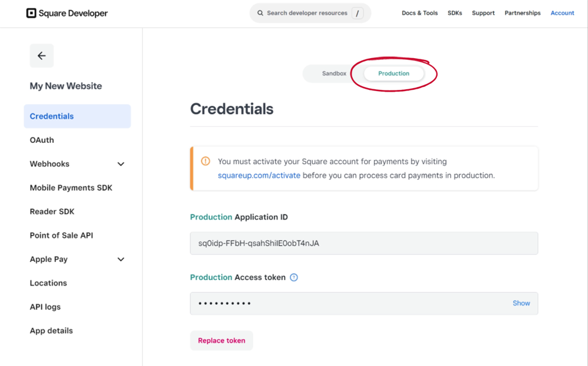Open OAuth in the sidebar
The image size is (588, 366).
click(x=42, y=140)
